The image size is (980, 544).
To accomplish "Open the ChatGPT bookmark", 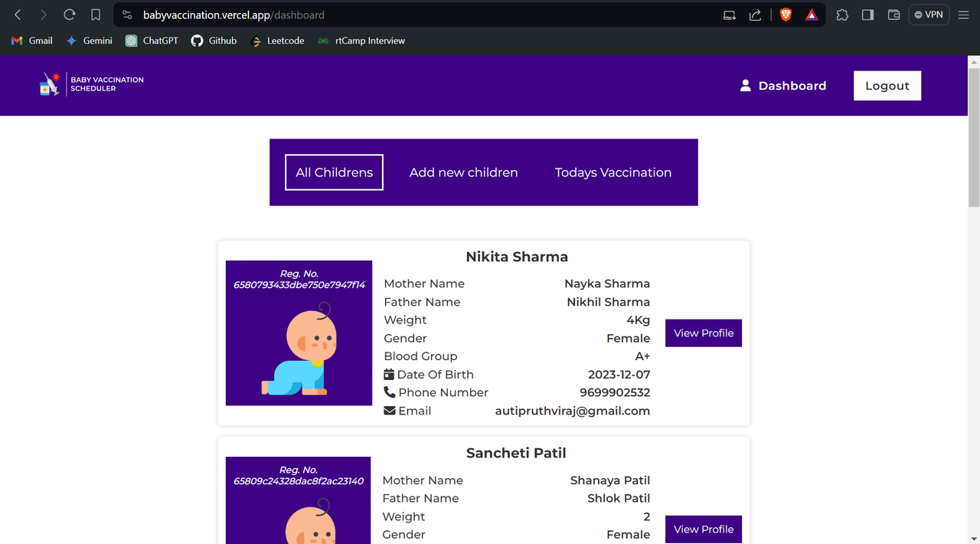I will pyautogui.click(x=152, y=41).
